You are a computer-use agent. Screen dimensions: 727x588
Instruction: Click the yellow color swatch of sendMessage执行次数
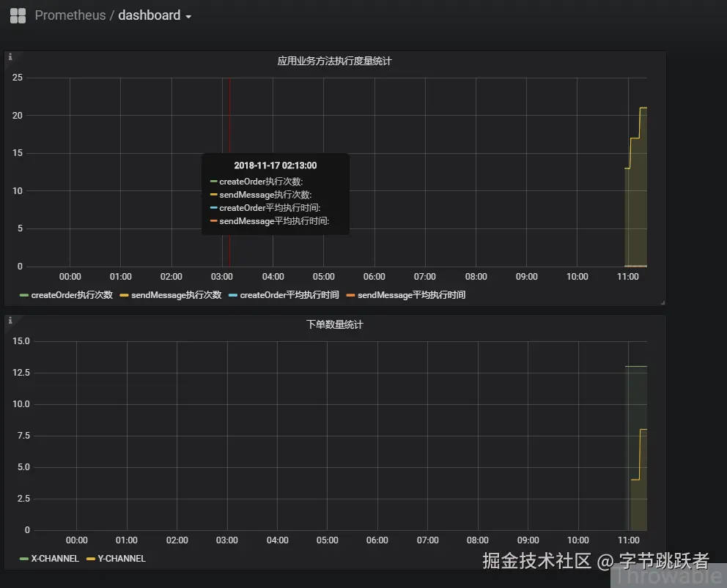124,295
